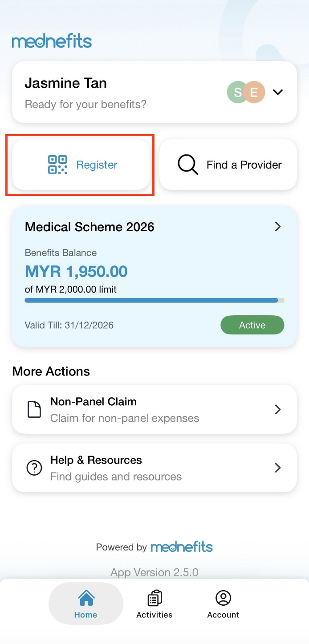Click the Non-Panel Claim document icon
This screenshot has width=309, height=644.
34,410
